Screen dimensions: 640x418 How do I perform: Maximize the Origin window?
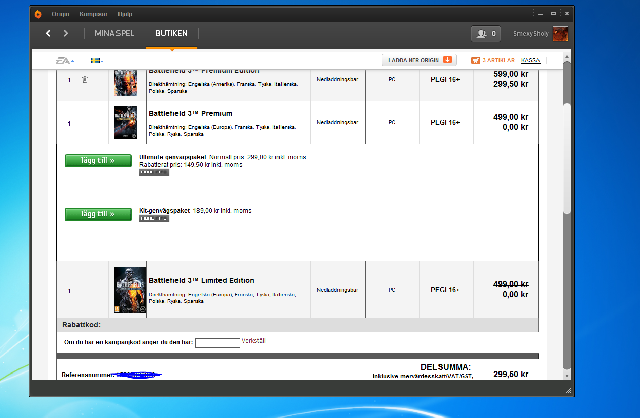[553, 14]
